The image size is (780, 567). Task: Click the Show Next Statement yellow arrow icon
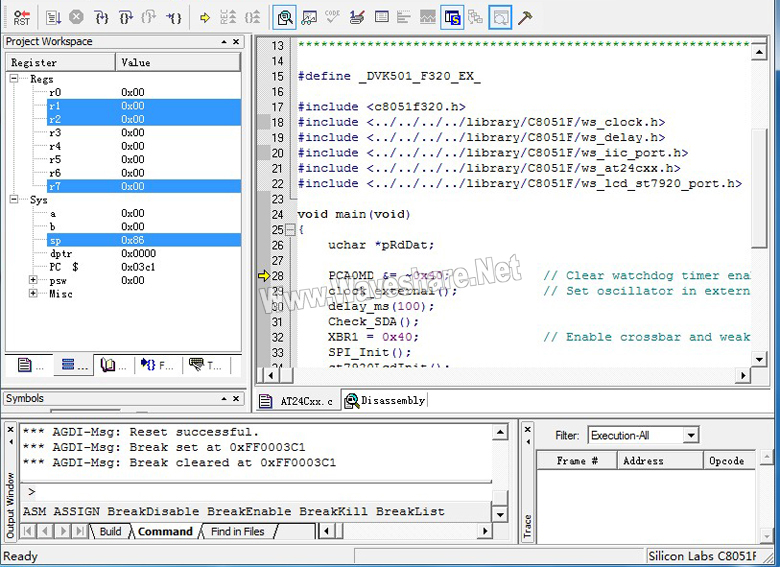pos(204,18)
